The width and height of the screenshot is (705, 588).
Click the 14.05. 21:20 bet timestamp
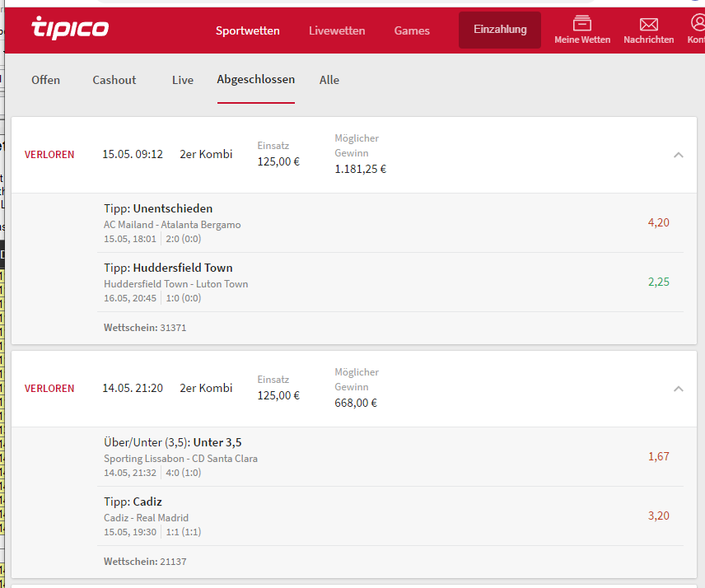(x=133, y=388)
